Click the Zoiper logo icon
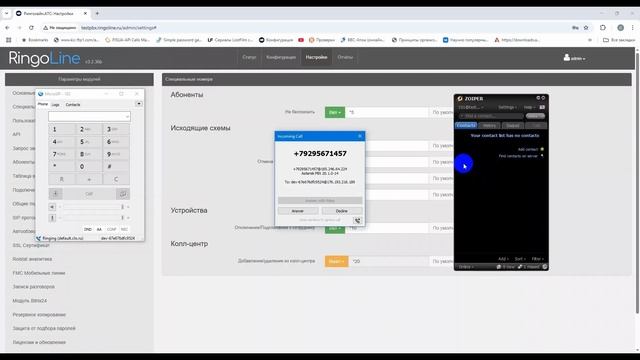Screen dimensions: 640x360 pyautogui.click(x=460, y=98)
